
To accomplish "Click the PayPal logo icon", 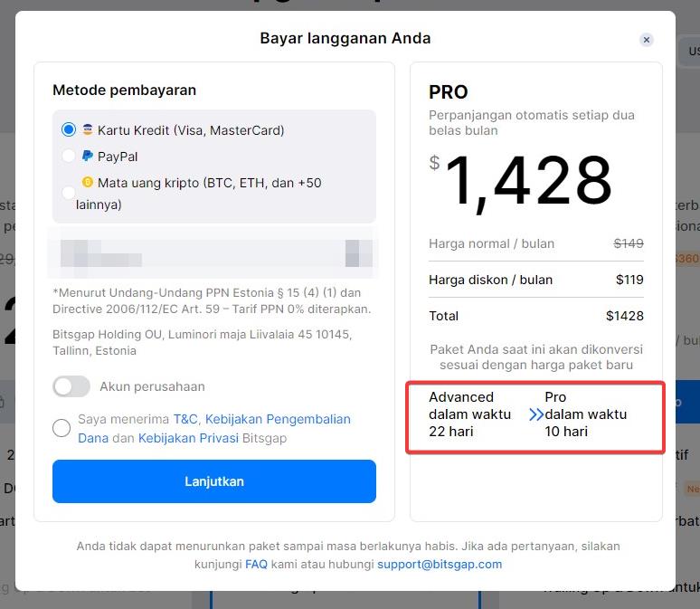I will pyautogui.click(x=88, y=157).
